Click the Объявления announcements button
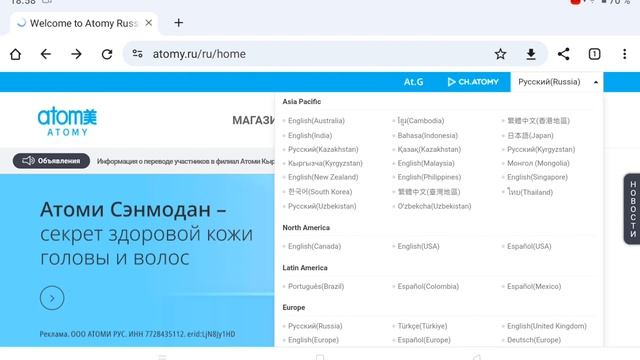The height and width of the screenshot is (360, 640). point(51,161)
